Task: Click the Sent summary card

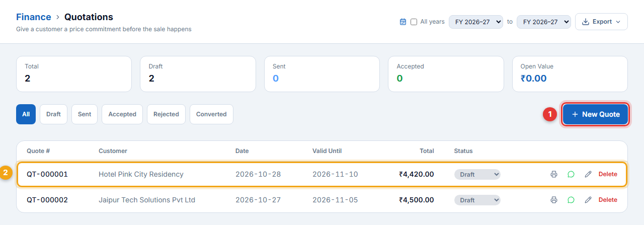Action: click(x=322, y=74)
